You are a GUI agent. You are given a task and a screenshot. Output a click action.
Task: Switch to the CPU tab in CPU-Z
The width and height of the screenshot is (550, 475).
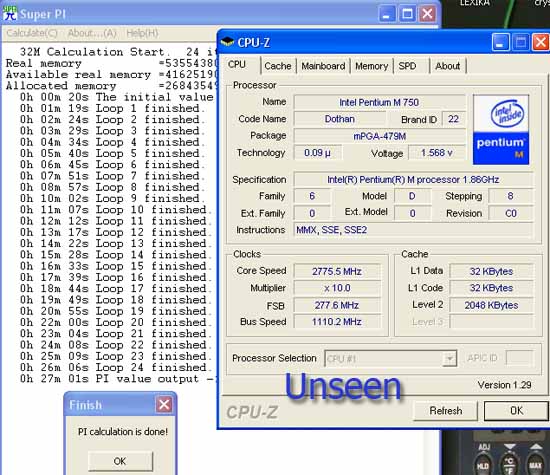point(237,65)
